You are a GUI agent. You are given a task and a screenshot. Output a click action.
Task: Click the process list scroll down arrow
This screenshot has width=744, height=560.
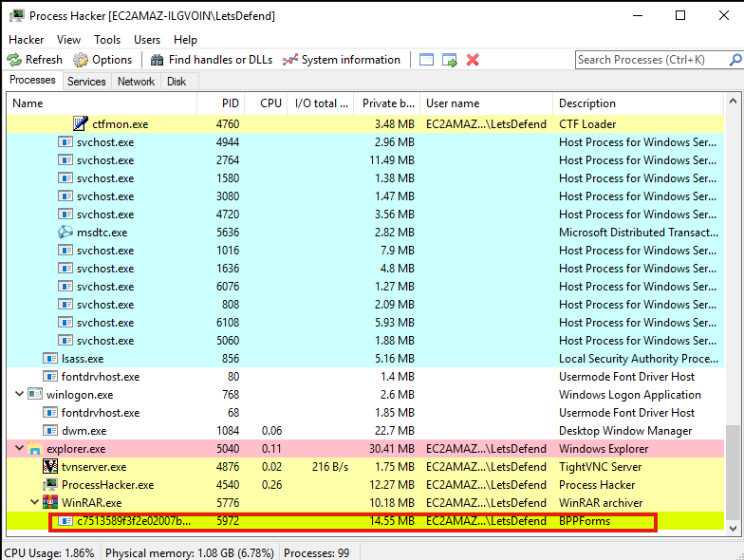pyautogui.click(x=733, y=528)
